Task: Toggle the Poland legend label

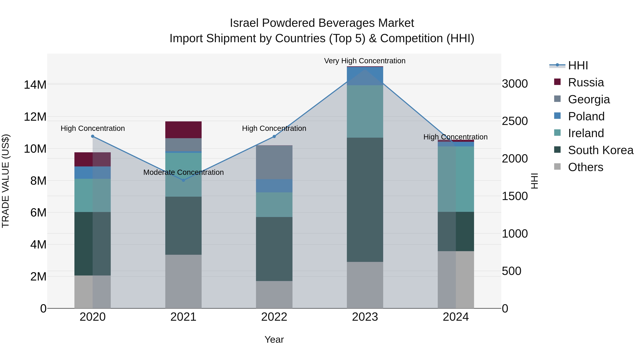Action: (586, 116)
